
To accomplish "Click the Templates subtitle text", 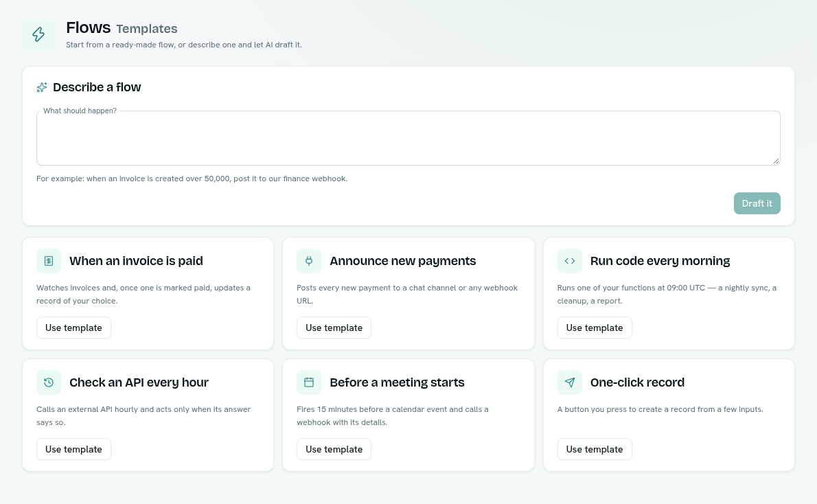I will [x=147, y=29].
